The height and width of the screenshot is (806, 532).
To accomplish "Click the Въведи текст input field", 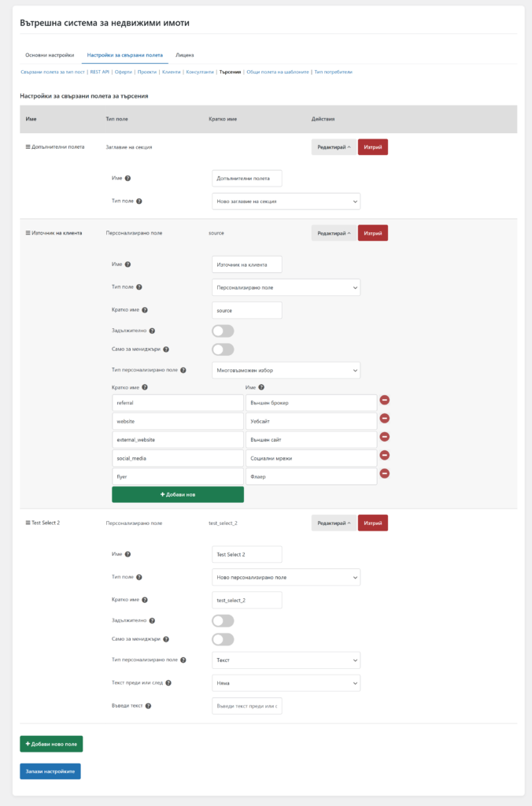I will pyautogui.click(x=247, y=706).
